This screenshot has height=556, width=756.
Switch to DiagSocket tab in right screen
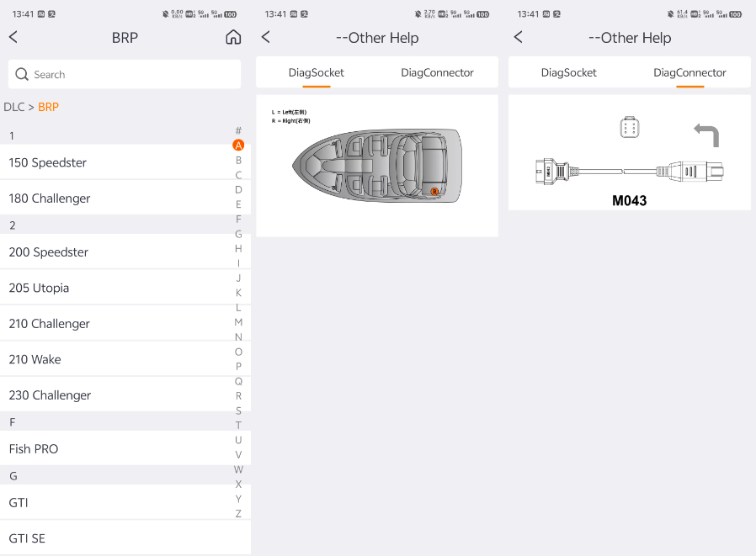click(x=569, y=72)
